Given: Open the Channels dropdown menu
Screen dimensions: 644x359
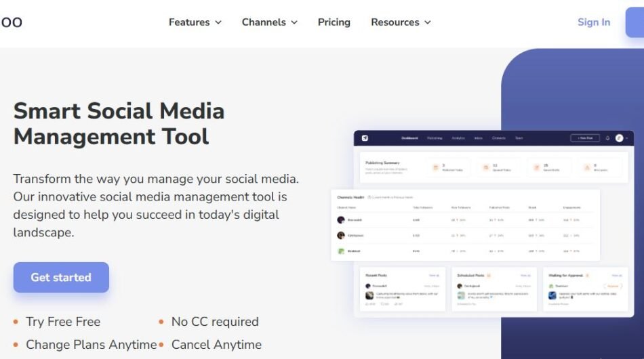Looking at the screenshot, I should pos(269,22).
